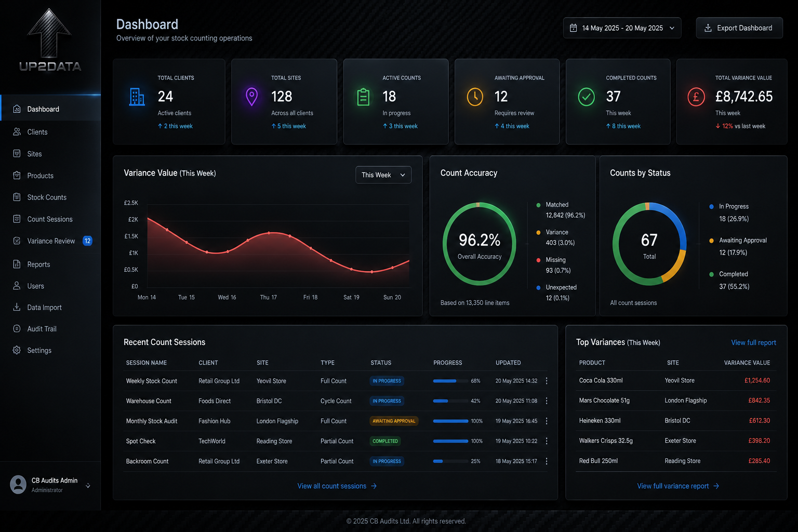Open row menu for Backroom Count session
Viewport: 798px width, 532px height.
click(x=547, y=461)
